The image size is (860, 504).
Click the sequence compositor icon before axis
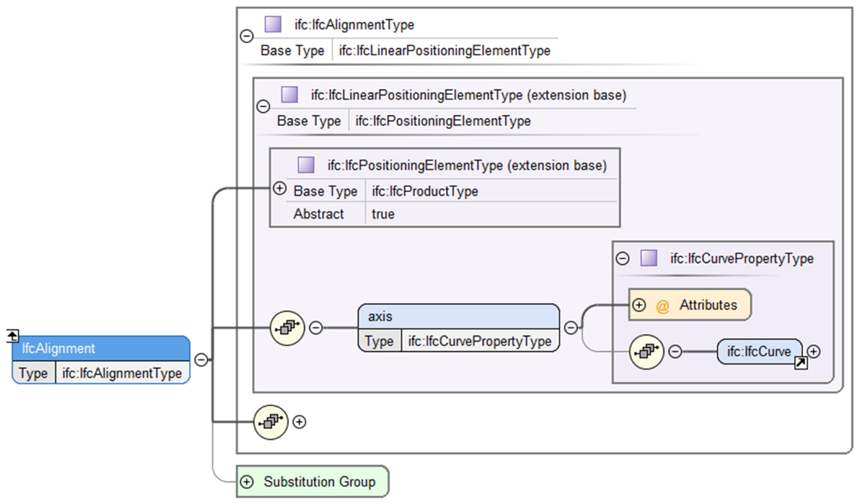pos(288,328)
